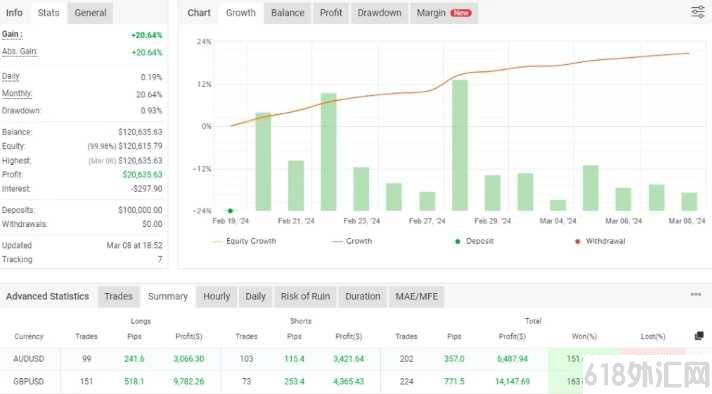Toggle Withdrawal legend marker

600,241
